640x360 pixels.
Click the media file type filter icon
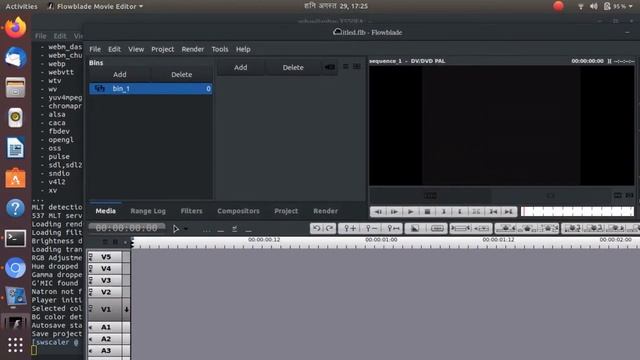(330, 67)
